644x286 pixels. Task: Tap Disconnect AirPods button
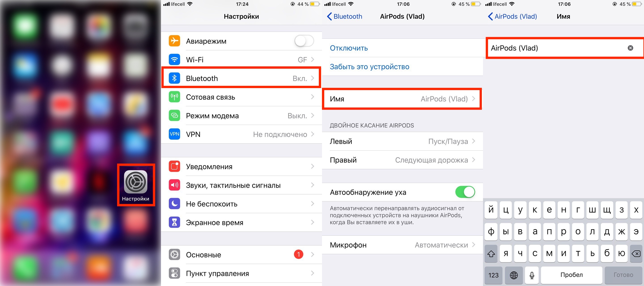(349, 48)
